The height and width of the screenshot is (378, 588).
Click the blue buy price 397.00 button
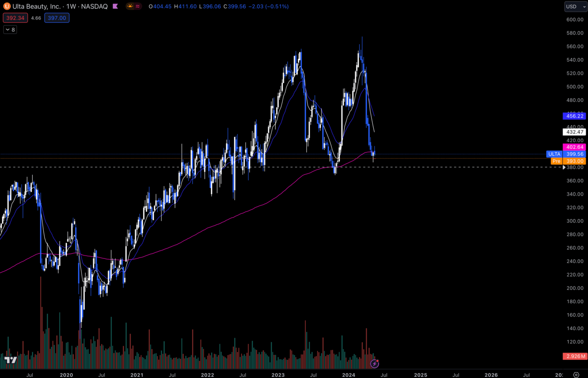tap(57, 18)
